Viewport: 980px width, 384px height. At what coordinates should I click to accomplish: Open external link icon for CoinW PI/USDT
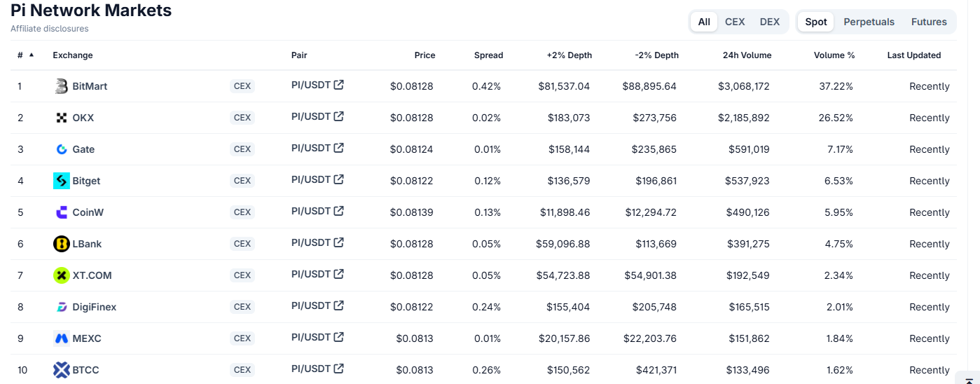pyautogui.click(x=339, y=211)
